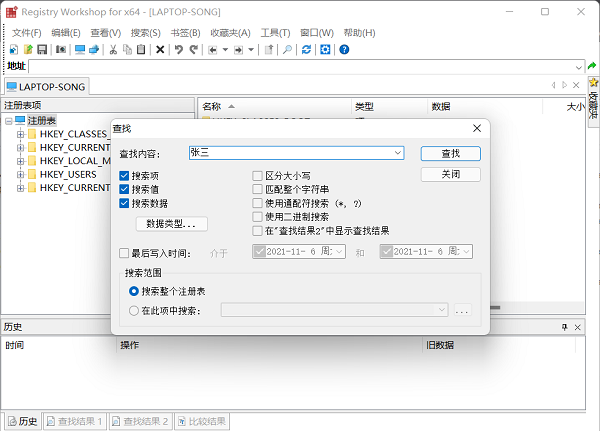Image resolution: width=600 pixels, height=431 pixels.
Task: Open the forward history dropdown arrow
Action: click(x=251, y=50)
